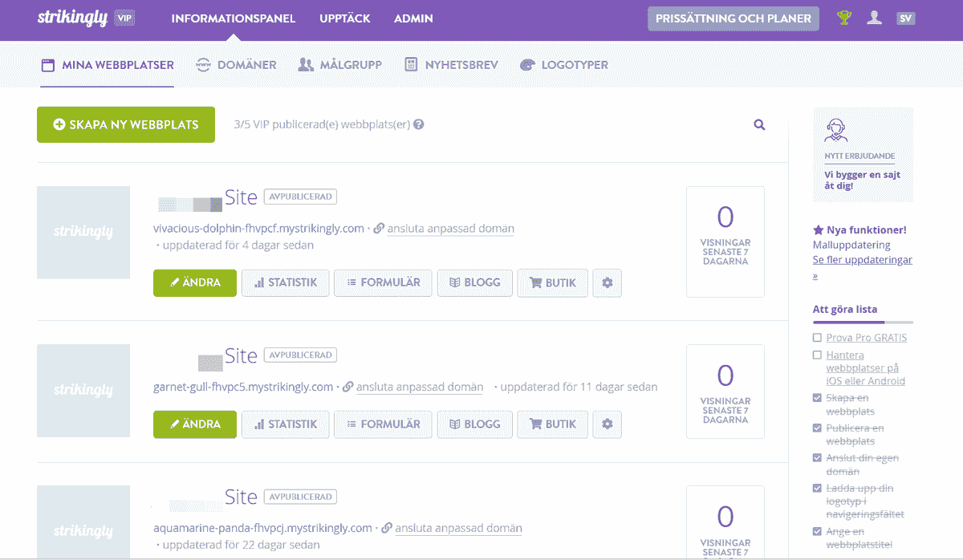Open Statistik for garnet-gull site
This screenshot has width=963, height=560.
pos(286,424)
